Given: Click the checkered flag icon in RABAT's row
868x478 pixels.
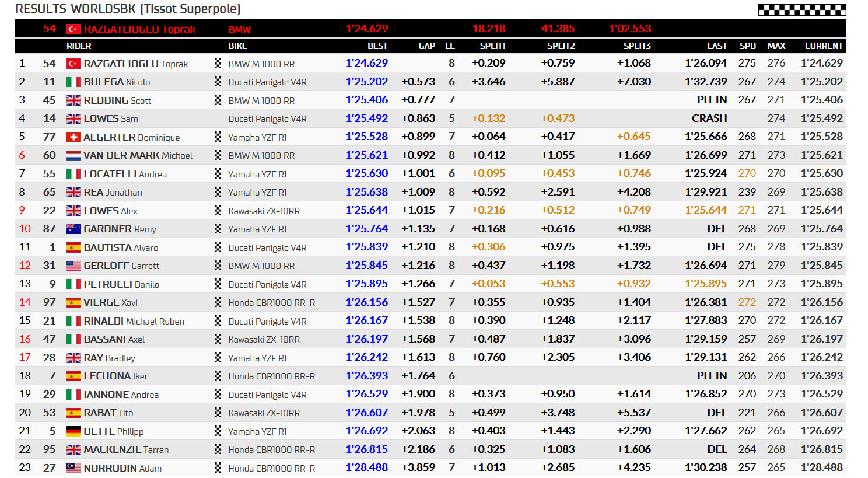Looking at the screenshot, I should click(218, 413).
